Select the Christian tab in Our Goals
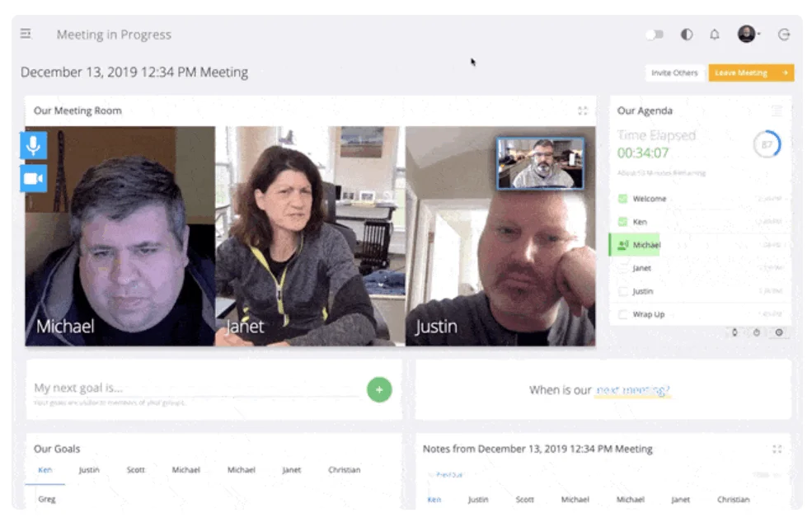Screen dimensions: 812x532 coord(344,470)
